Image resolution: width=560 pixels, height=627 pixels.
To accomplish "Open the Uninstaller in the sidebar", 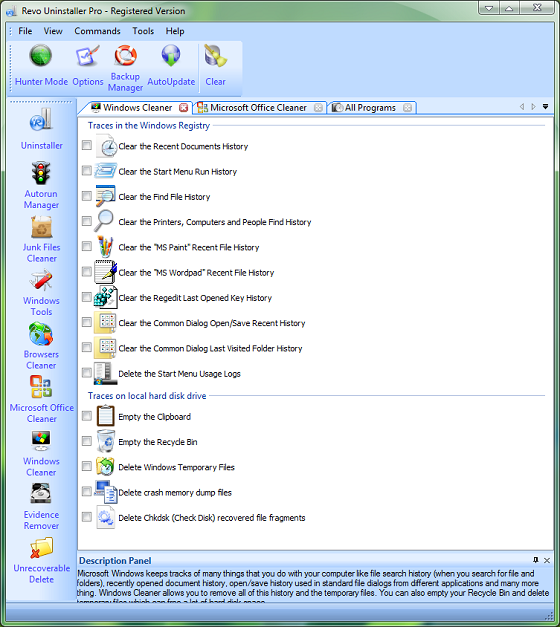I will 42,129.
